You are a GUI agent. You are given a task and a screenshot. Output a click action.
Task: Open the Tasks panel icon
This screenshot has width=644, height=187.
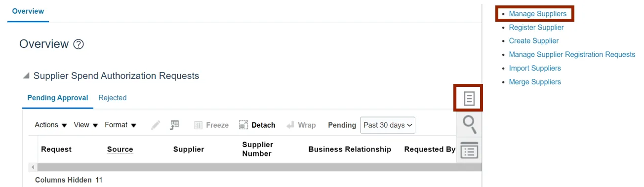tap(469, 98)
